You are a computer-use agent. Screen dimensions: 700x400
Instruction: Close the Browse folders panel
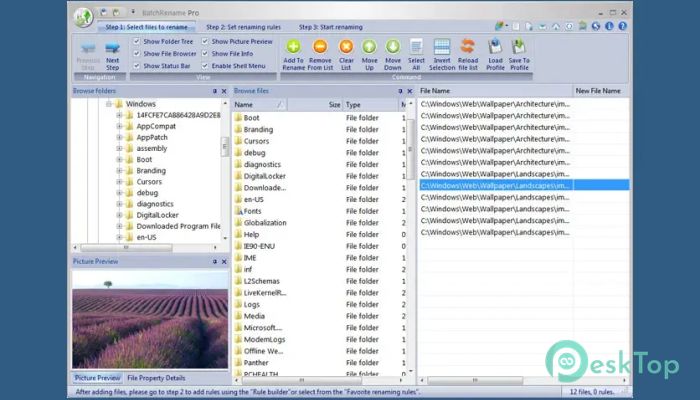224,91
